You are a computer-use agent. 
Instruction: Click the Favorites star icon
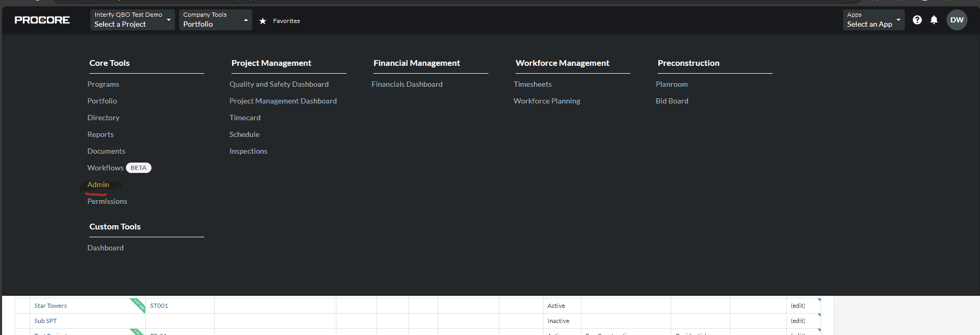(263, 21)
